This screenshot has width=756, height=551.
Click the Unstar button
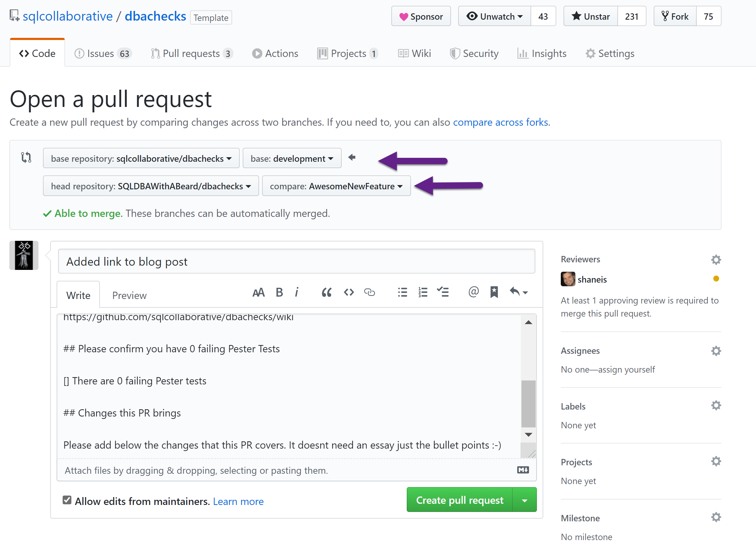(590, 16)
